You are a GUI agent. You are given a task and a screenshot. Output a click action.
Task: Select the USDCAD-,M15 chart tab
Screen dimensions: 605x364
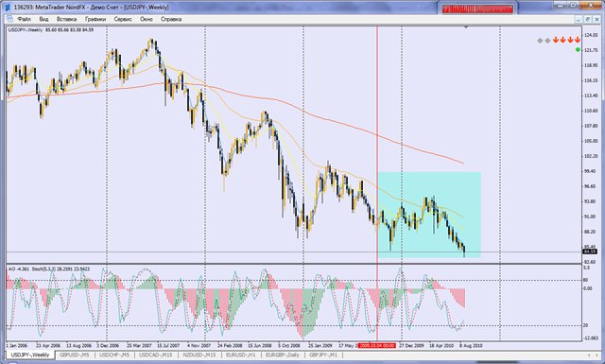pos(155,355)
